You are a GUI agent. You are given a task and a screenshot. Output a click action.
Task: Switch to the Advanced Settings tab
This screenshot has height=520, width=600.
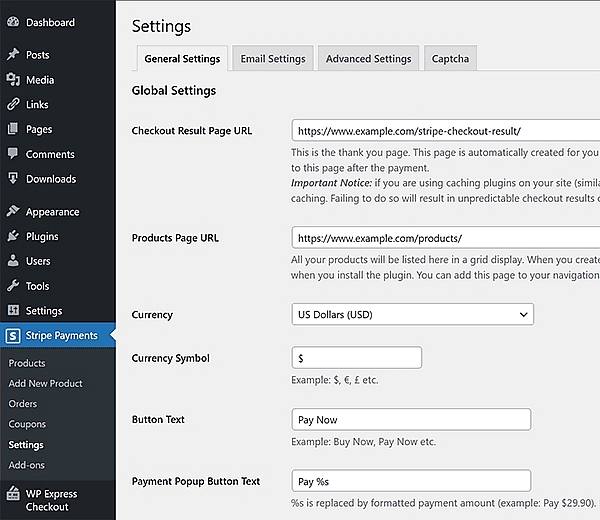368,59
